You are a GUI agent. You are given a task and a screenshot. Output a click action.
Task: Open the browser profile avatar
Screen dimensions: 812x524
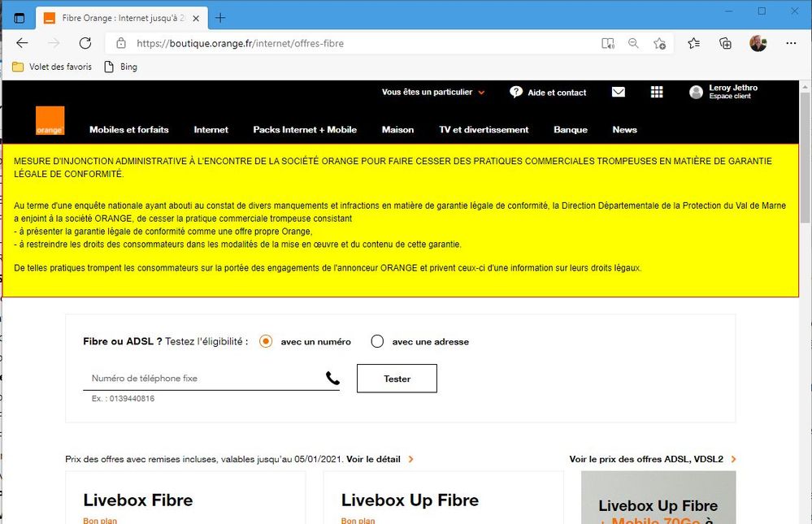(x=758, y=44)
